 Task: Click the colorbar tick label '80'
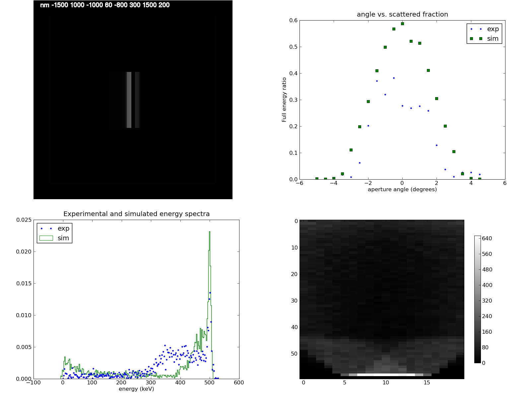[485, 347]
